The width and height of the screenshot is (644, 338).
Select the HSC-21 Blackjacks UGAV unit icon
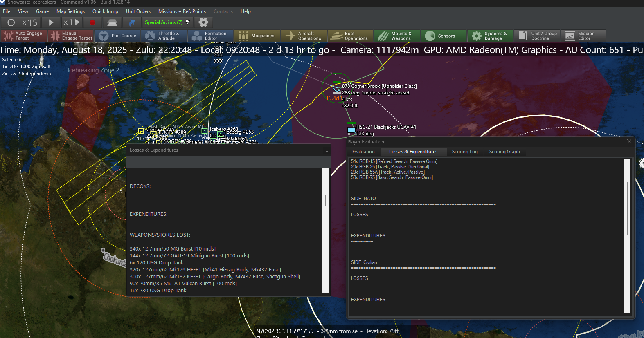[x=351, y=130]
